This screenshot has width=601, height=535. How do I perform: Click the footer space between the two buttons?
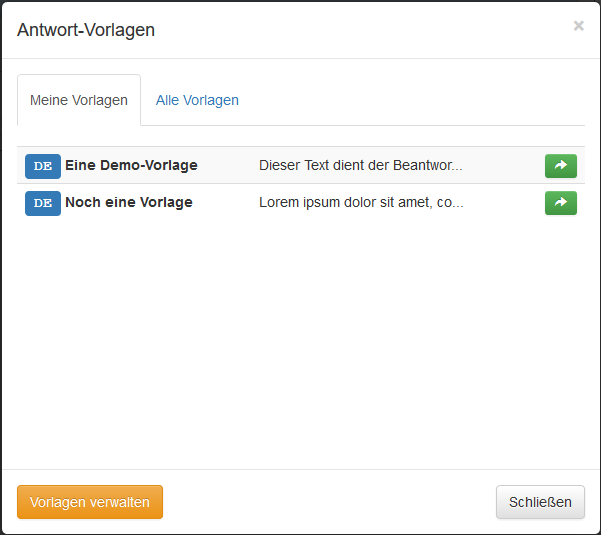[x=330, y=502]
